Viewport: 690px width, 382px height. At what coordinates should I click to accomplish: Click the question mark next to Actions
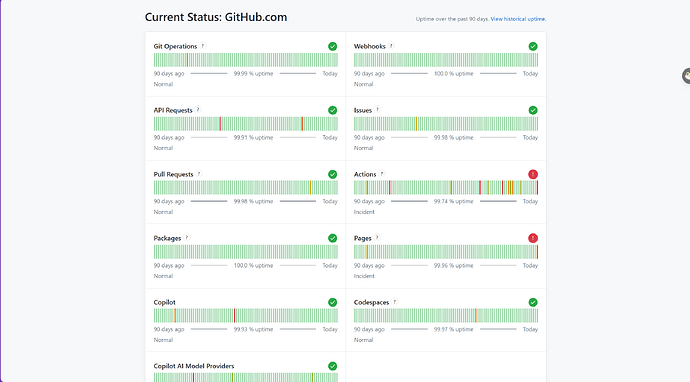pyautogui.click(x=382, y=174)
